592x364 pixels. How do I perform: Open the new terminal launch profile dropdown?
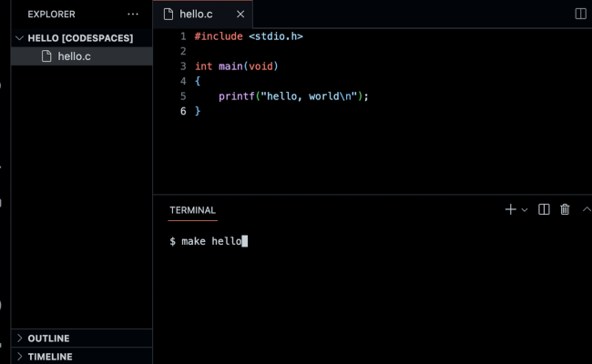click(525, 209)
